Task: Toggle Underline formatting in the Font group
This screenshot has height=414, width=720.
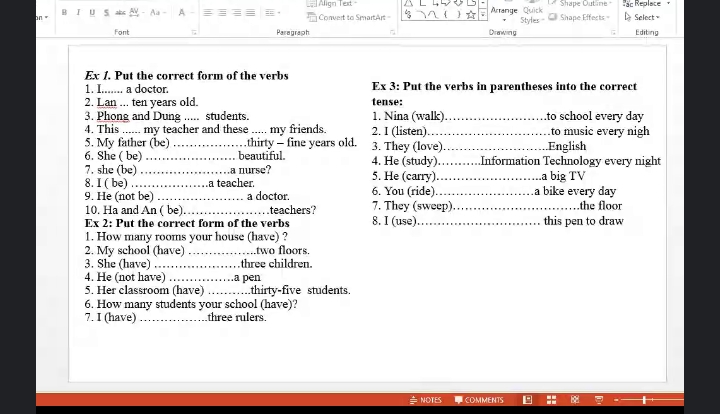Action: (x=92, y=13)
